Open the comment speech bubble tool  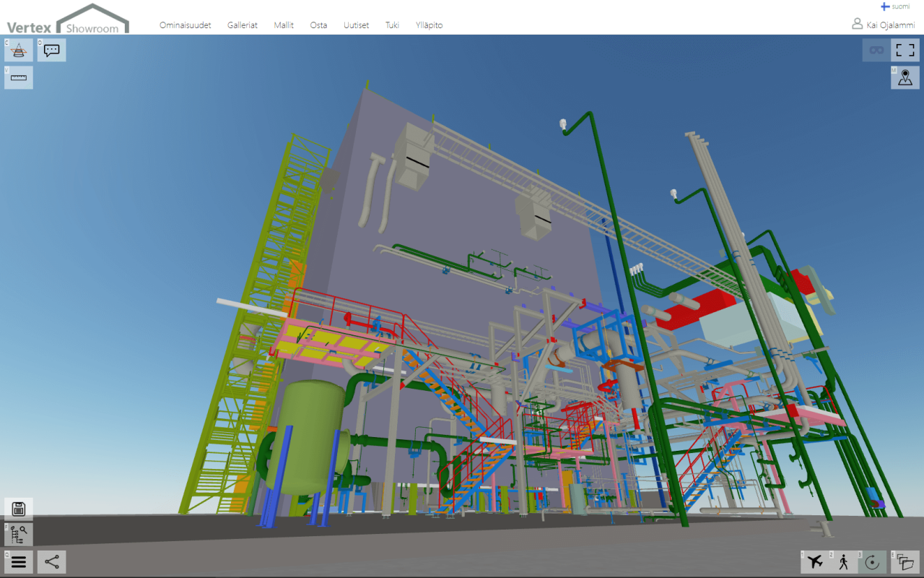pos(51,50)
